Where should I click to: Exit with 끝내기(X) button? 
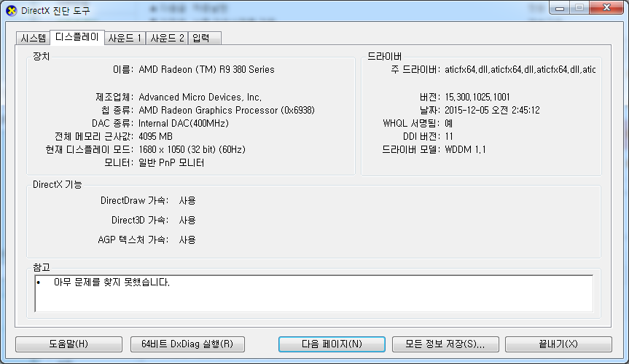tap(558, 344)
